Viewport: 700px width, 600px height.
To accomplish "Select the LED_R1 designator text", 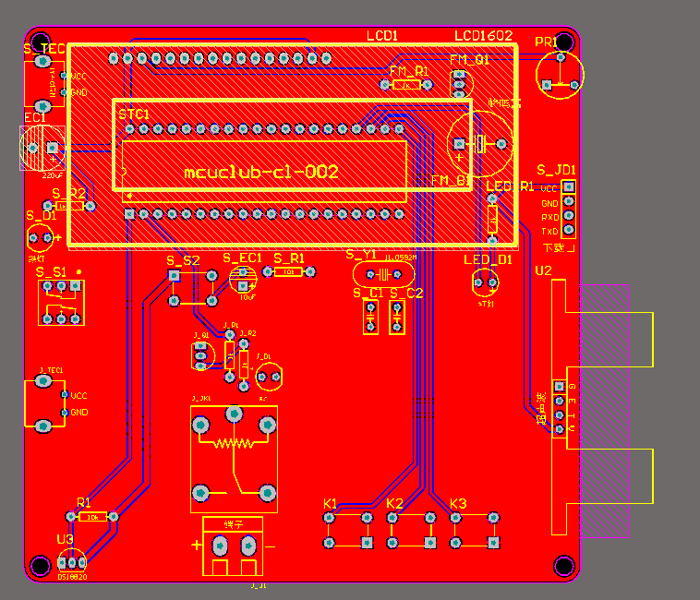I will pyautogui.click(x=510, y=186).
